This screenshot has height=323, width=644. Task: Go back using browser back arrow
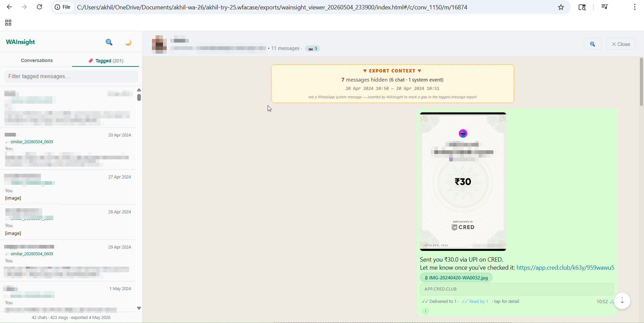[x=9, y=7]
